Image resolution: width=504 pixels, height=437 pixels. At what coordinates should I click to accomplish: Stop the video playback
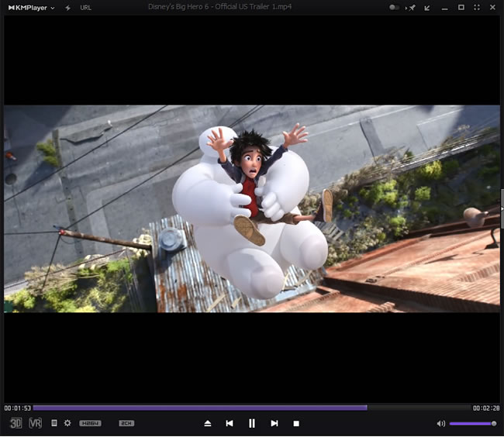tap(296, 423)
